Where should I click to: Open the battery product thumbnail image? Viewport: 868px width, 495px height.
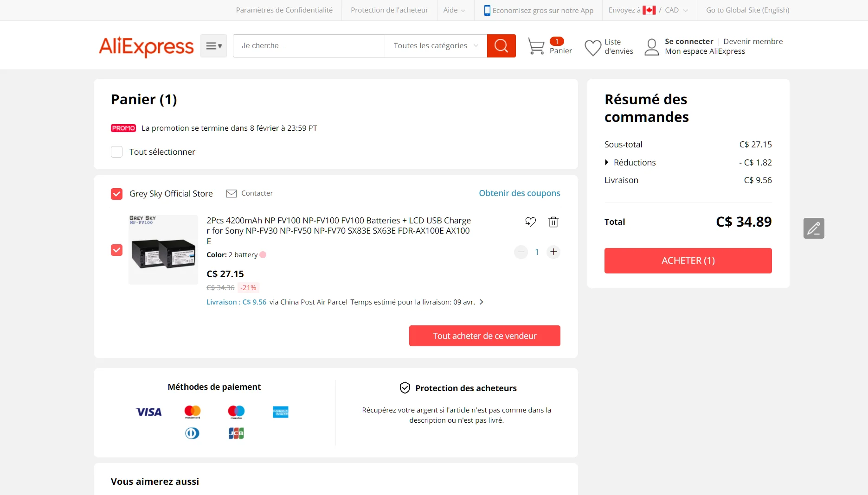pos(163,250)
